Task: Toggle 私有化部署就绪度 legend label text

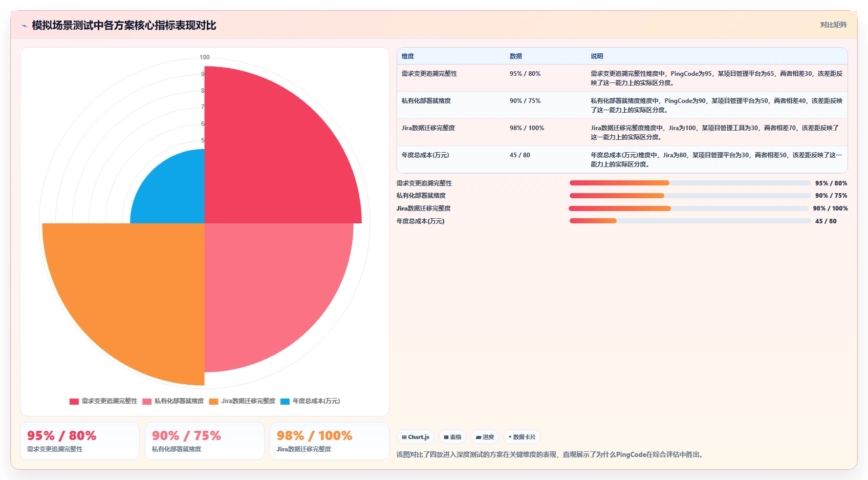Action: pyautogui.click(x=179, y=401)
